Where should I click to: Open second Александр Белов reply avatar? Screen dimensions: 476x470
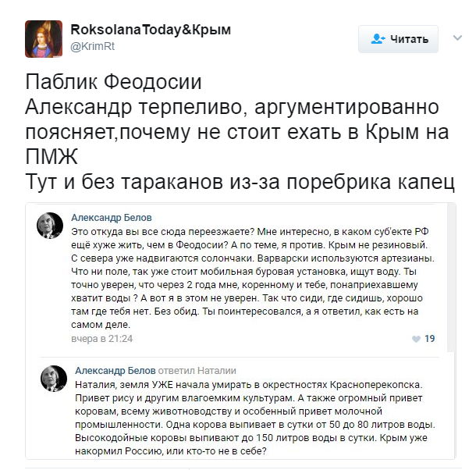[53, 378]
